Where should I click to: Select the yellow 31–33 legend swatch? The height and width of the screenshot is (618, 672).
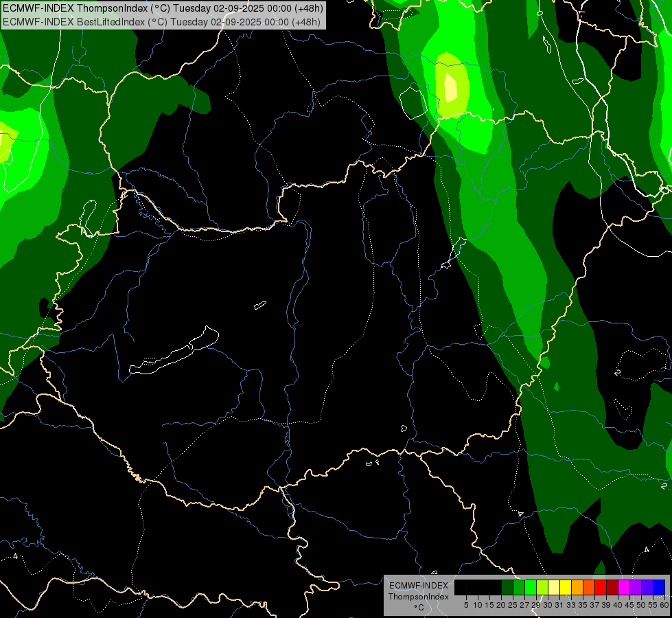point(566,587)
